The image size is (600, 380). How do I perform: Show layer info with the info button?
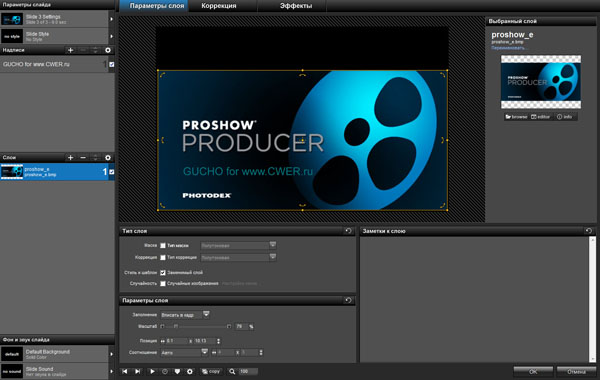[565, 117]
